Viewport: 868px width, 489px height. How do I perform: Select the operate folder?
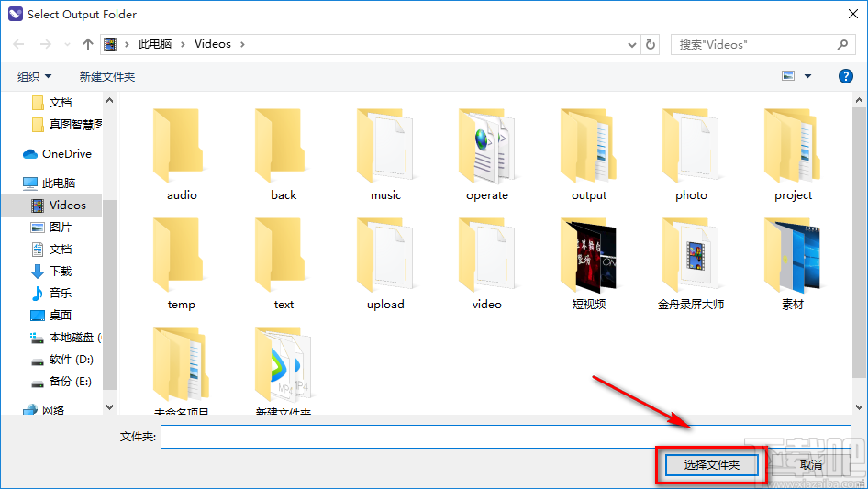click(x=487, y=155)
